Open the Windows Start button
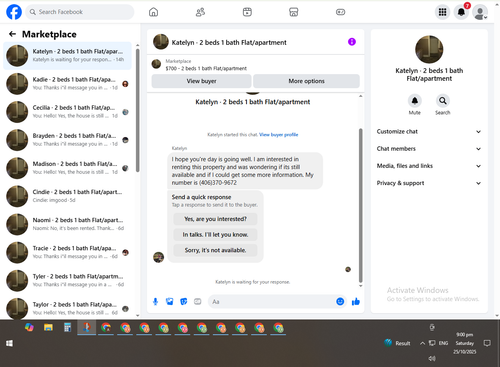500x367 pixels. [9, 343]
